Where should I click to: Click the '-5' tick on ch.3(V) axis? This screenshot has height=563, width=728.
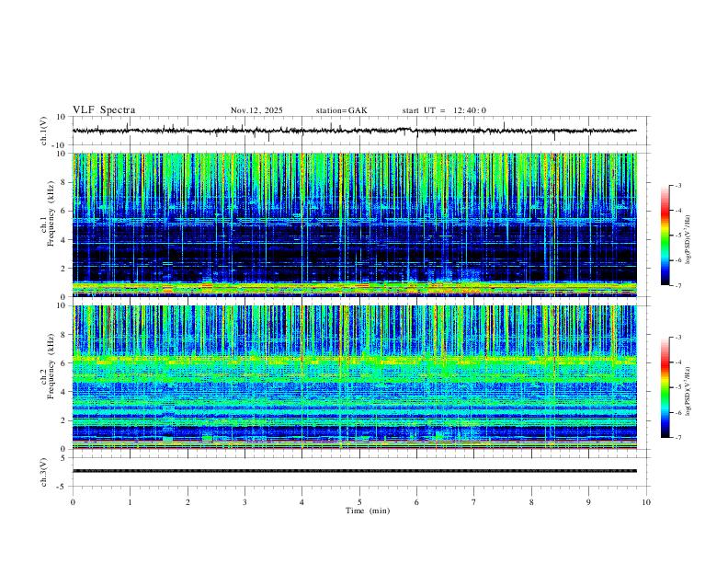coord(63,487)
